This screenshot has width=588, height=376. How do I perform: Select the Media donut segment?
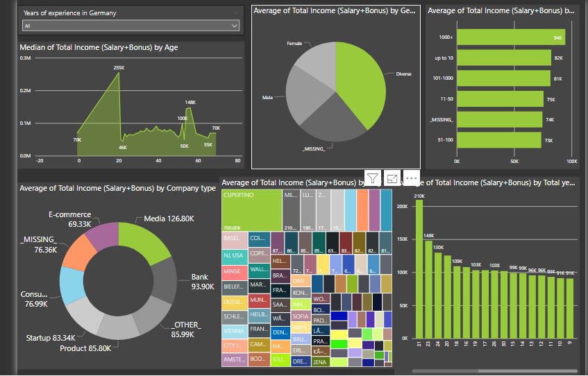pyautogui.click(x=143, y=242)
